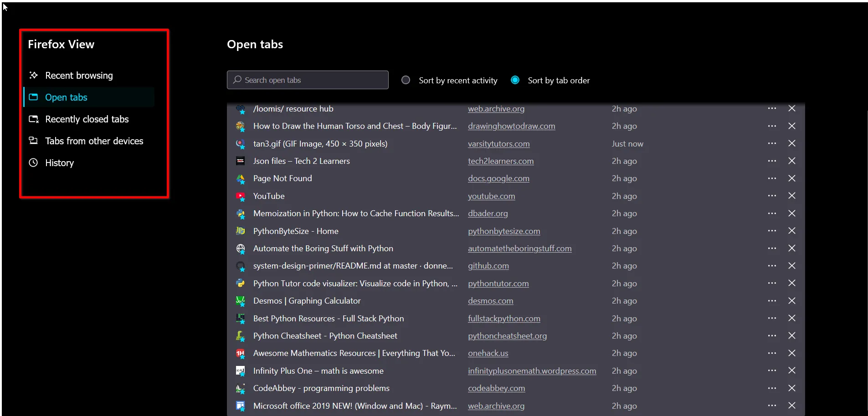Close the PythonByteSize tab
Viewport: 868px width, 416px height.
[x=792, y=231]
